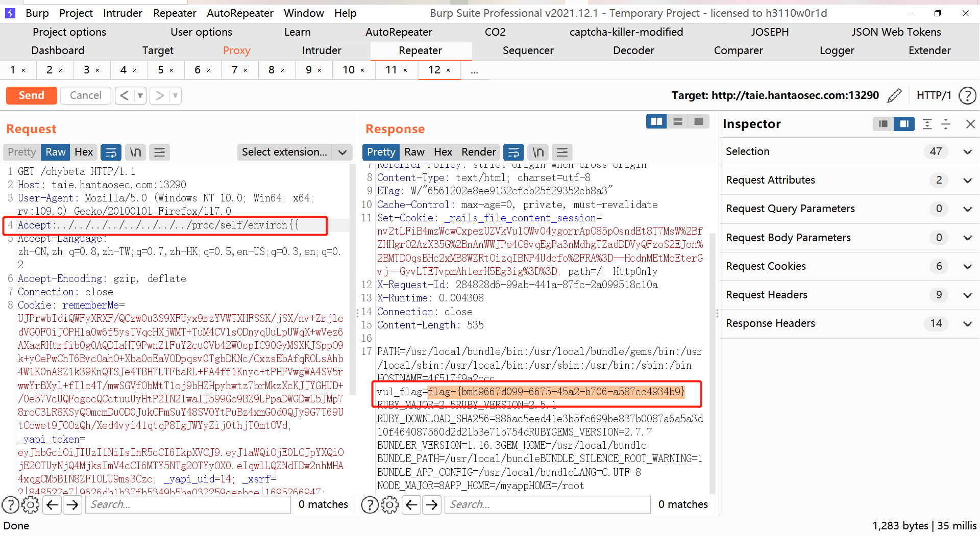
Task: Click the edit target pencil icon
Action: pos(894,95)
